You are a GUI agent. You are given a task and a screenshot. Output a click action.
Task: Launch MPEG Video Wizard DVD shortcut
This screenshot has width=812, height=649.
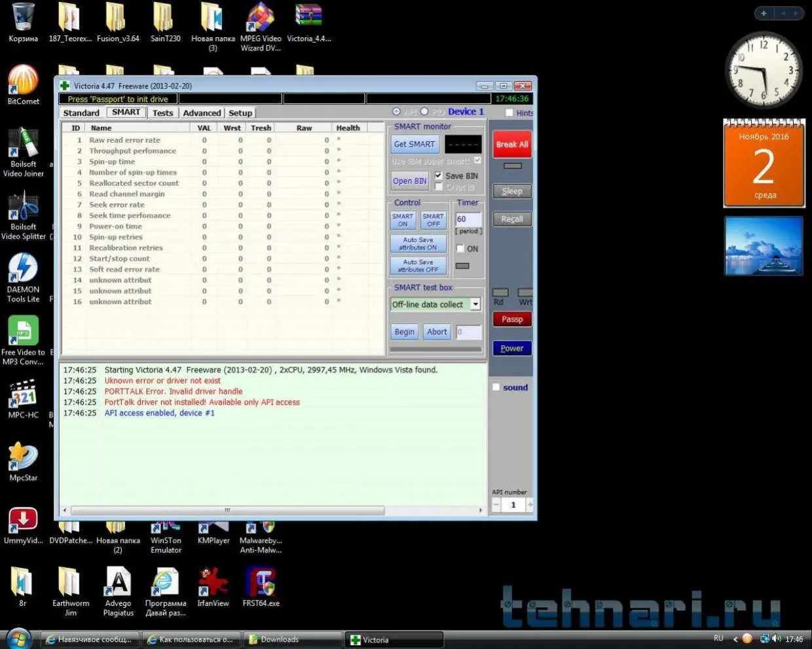pyautogui.click(x=261, y=26)
